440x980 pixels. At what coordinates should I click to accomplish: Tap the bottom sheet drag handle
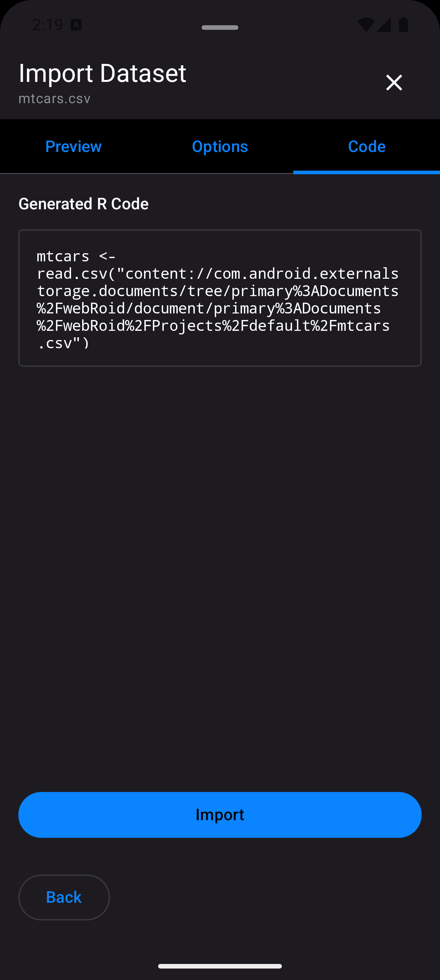(220, 28)
